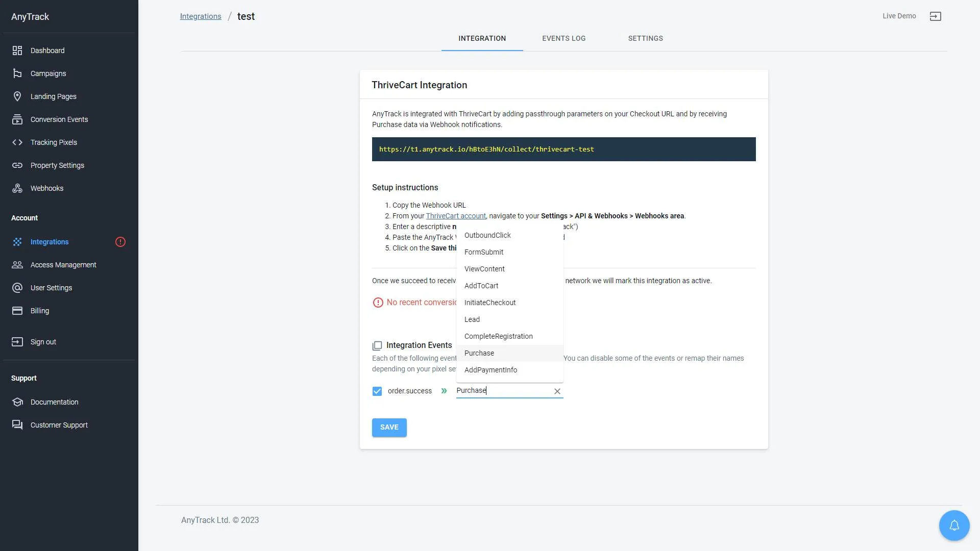Select OutboundClick from the event list
This screenshot has height=551, width=980.
pos(510,235)
